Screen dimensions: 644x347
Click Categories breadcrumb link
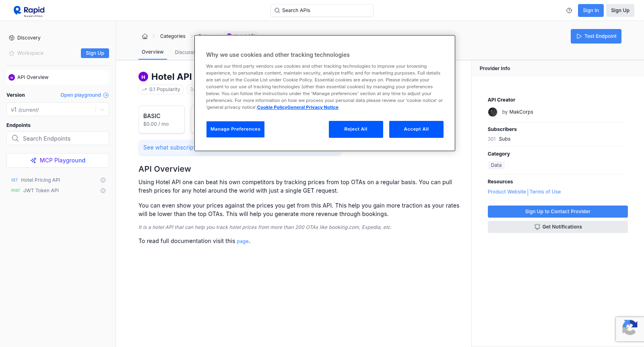[173, 36]
